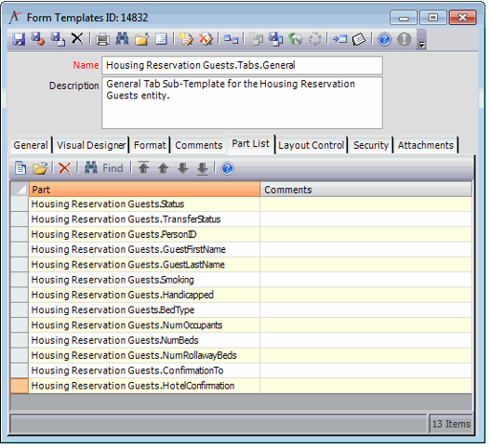Click the 13 Items status bar label
Viewport: 491px width, 448px height.
click(451, 424)
